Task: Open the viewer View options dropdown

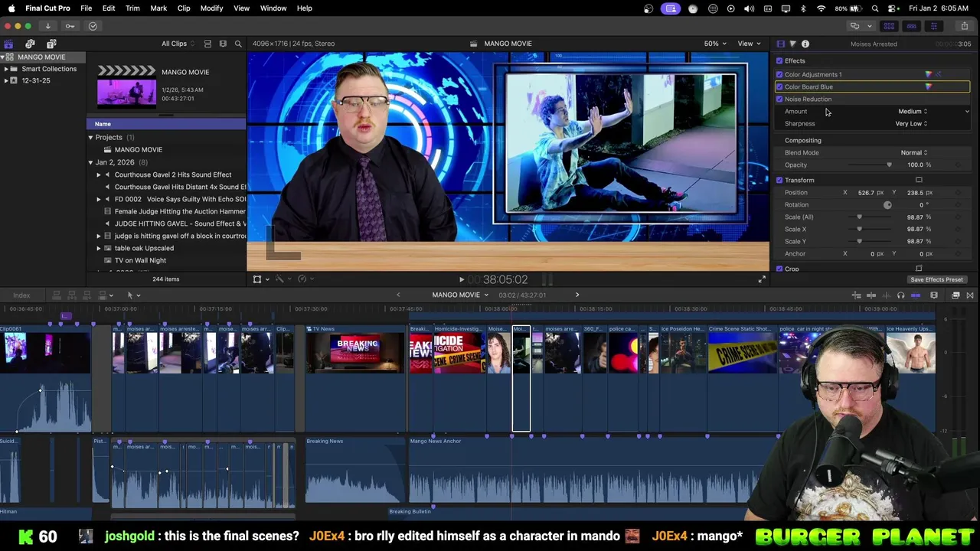Action: (748, 44)
